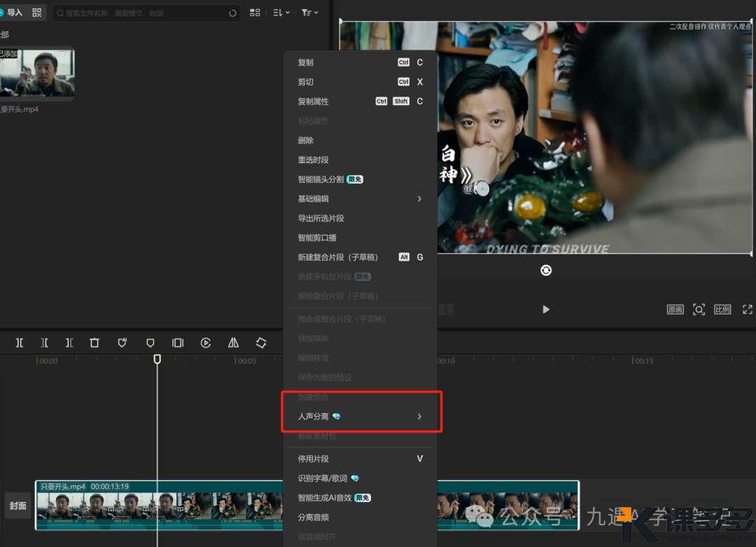Screen dimensions: 756x547
Task: Open the media filter dropdown
Action: pos(309,13)
